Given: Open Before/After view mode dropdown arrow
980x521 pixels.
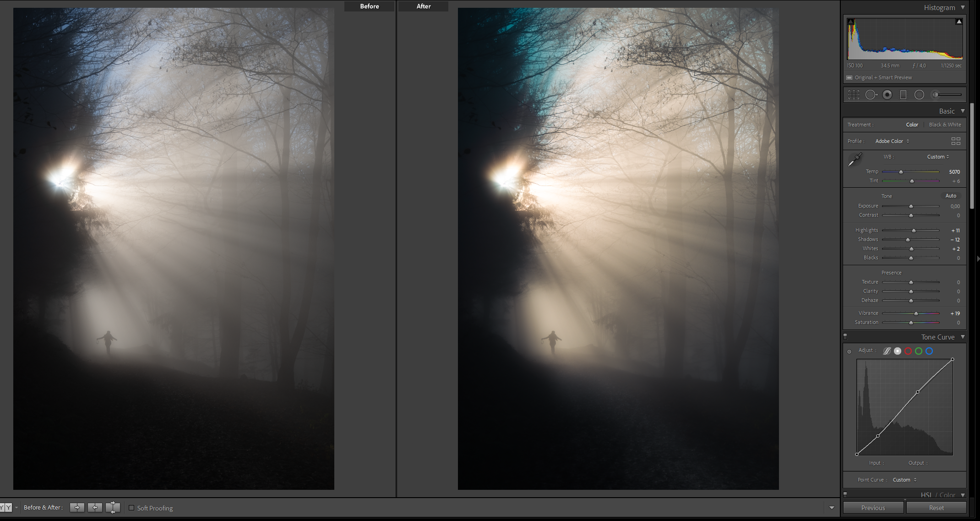Looking at the screenshot, I should click(x=16, y=508).
